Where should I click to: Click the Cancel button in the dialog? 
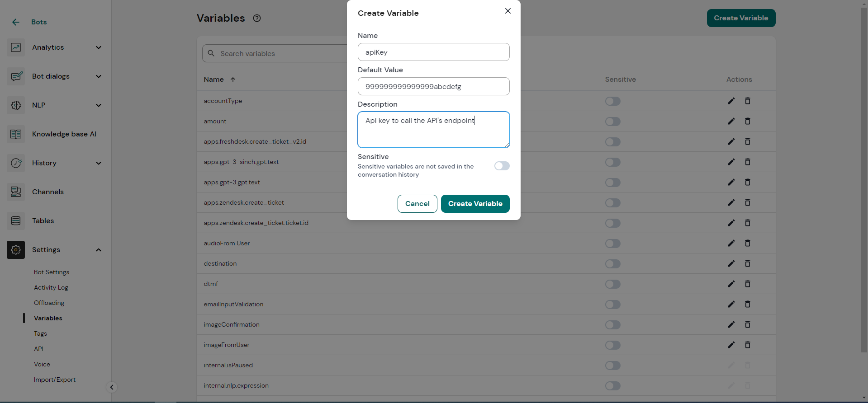point(417,204)
